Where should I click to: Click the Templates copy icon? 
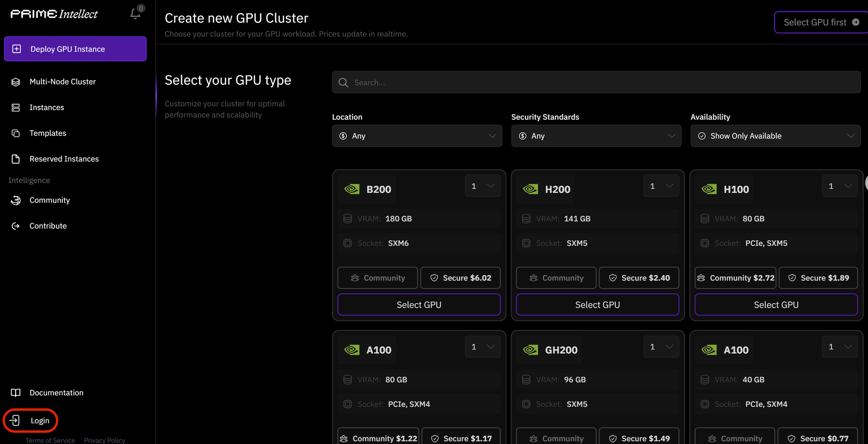tap(16, 133)
